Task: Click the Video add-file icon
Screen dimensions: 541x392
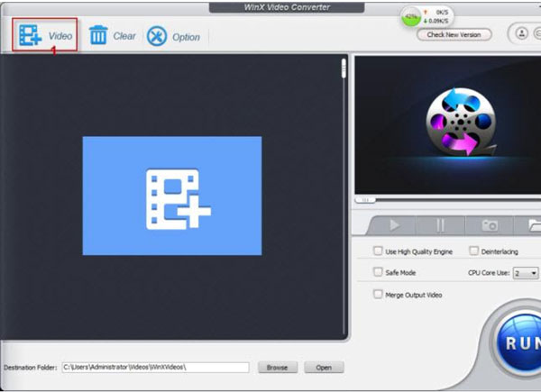Action: click(31, 35)
